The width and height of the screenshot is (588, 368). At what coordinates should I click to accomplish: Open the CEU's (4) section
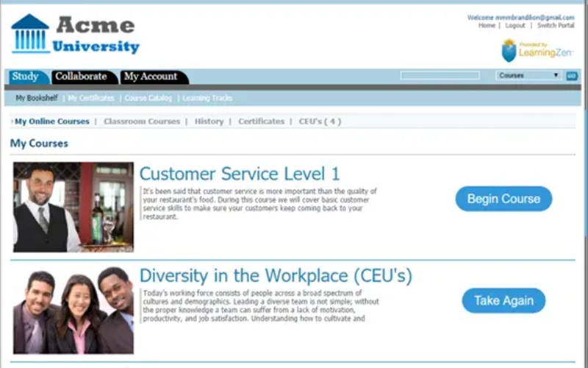tap(320, 121)
